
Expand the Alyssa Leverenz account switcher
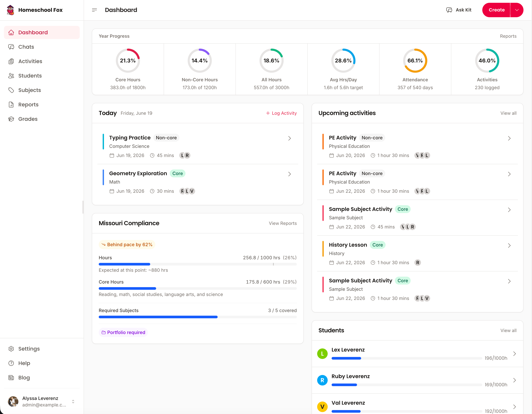(x=73, y=401)
